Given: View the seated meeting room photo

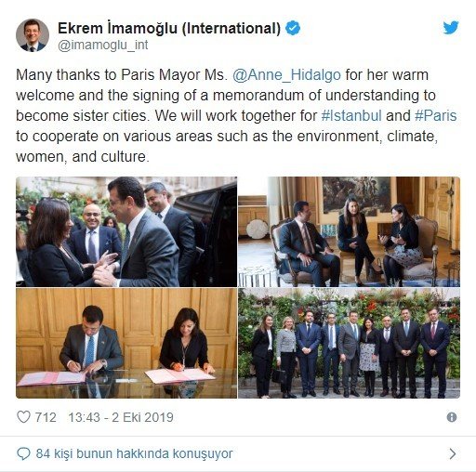Looking at the screenshot, I should coord(350,231).
